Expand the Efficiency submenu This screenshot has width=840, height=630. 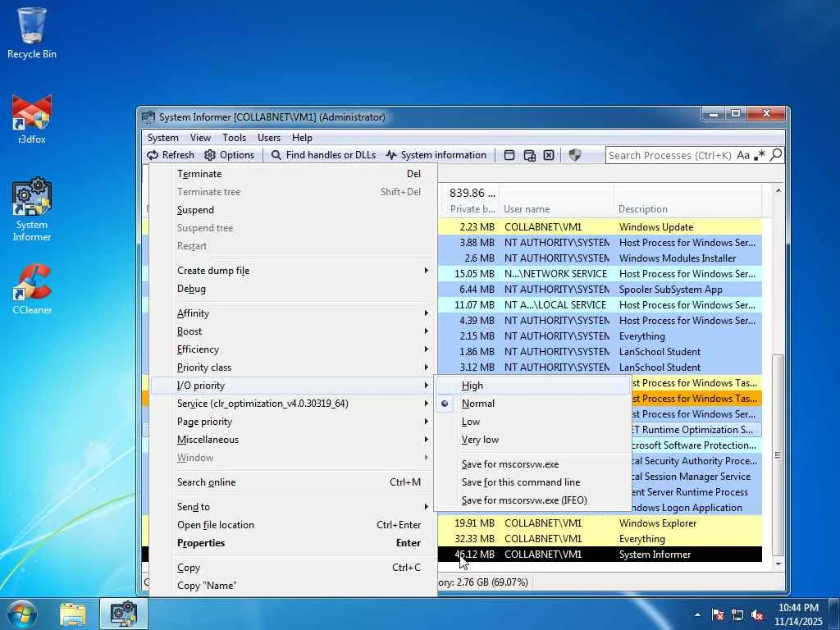(293, 349)
